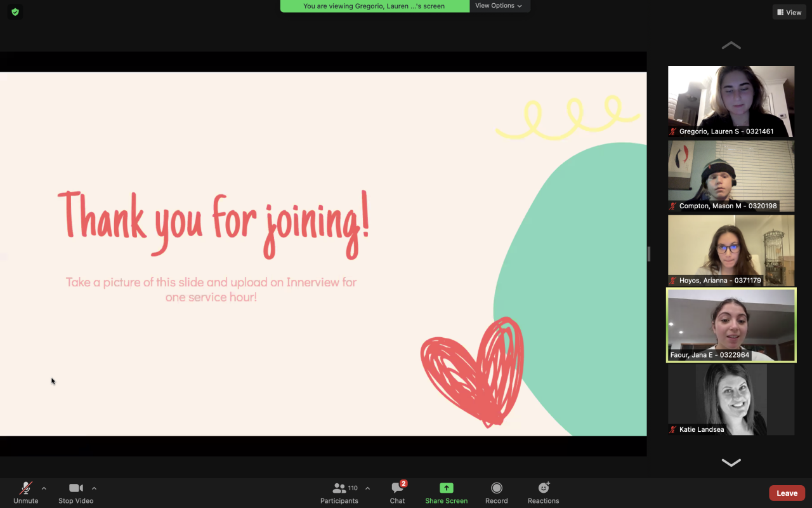Click the name label 'Gregorio, Lauren S - 0321461'
Image resolution: width=812 pixels, height=508 pixels.
(x=726, y=131)
